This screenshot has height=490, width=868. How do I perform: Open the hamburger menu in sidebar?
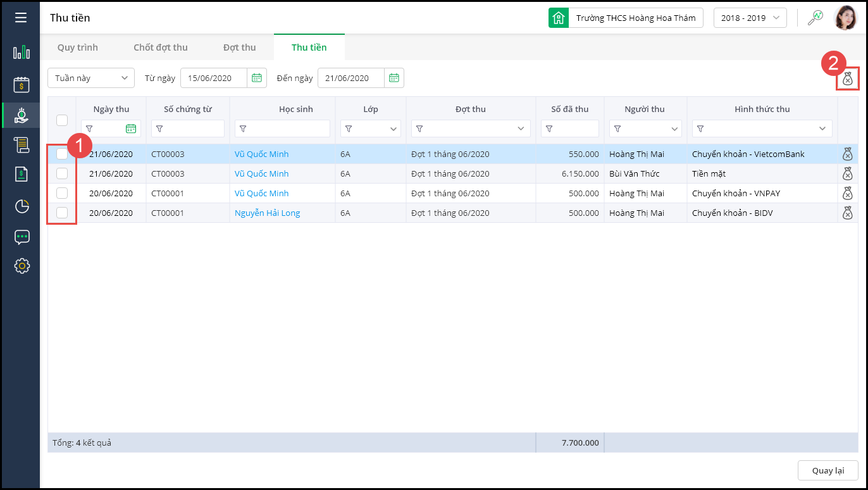tap(21, 18)
